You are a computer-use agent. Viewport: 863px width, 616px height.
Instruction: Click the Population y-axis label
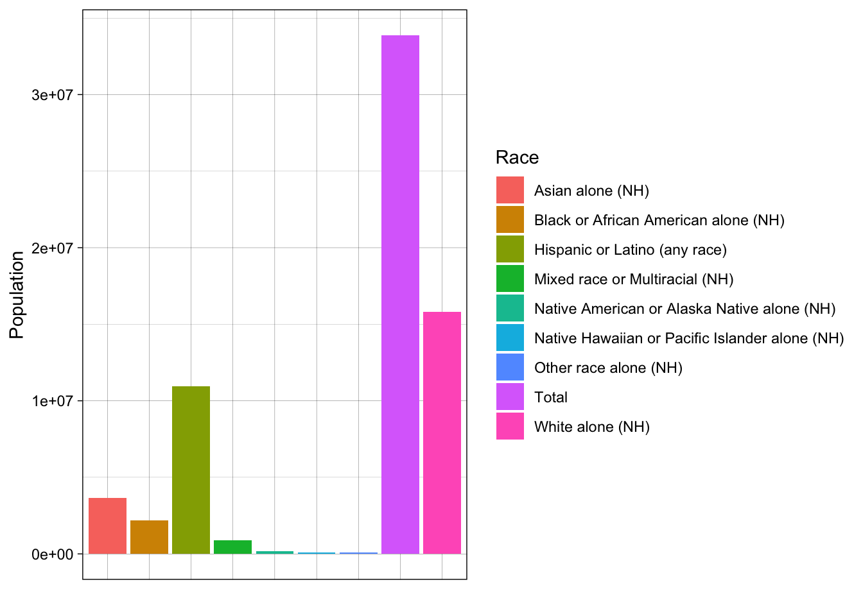[x=17, y=295]
